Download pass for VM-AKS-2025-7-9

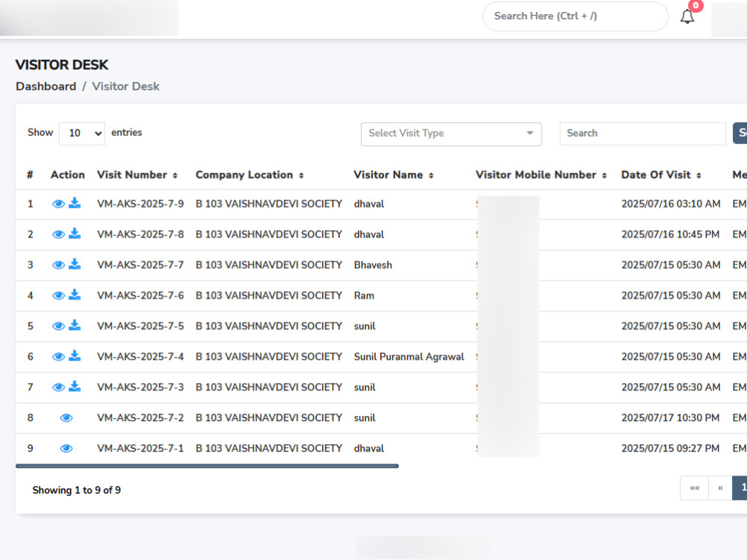75,203
